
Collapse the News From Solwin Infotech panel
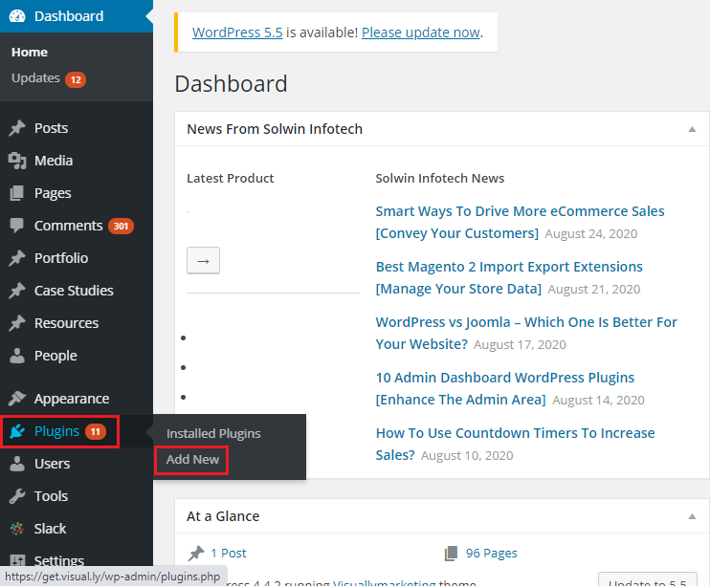(692, 129)
